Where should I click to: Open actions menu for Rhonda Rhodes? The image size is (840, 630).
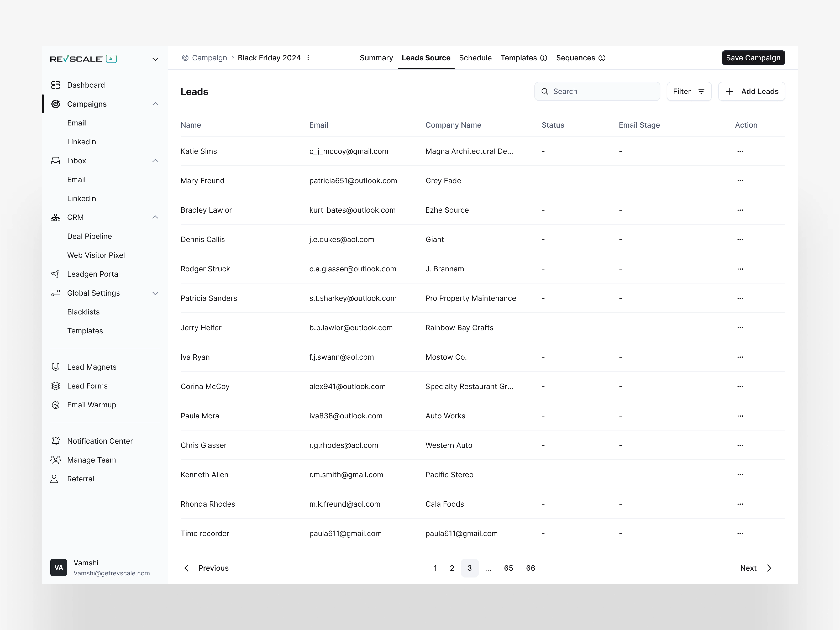(740, 504)
